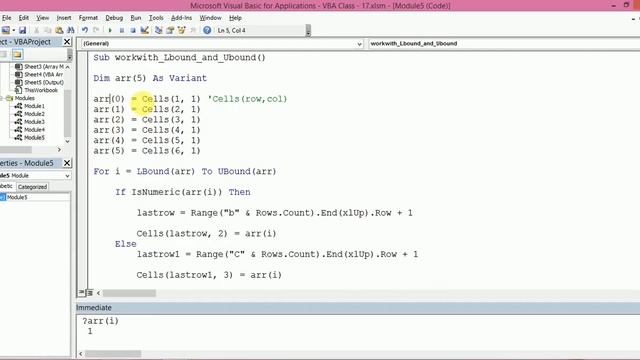Select Module4 in the project tree
The image size is (640, 360).
[x=34, y=129]
